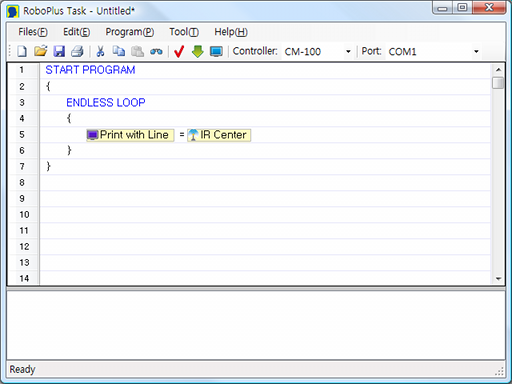The height and width of the screenshot is (384, 512).
Task: Click the scroll down arrow in editor
Action: pyautogui.click(x=498, y=279)
